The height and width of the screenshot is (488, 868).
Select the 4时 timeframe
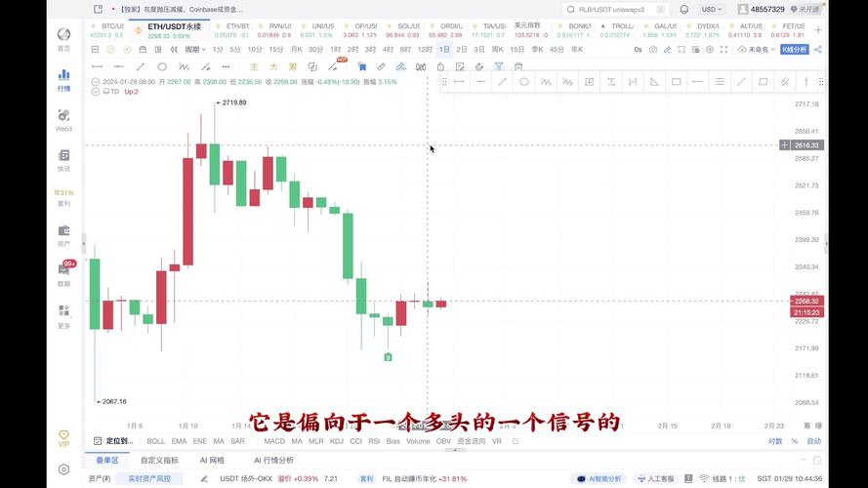click(x=388, y=49)
